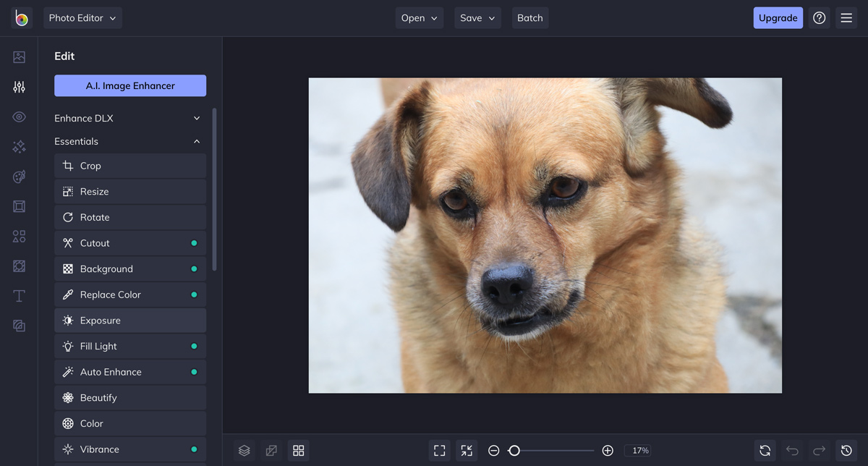The width and height of the screenshot is (868, 466).
Task: Open the history clock icon
Action: point(846,451)
